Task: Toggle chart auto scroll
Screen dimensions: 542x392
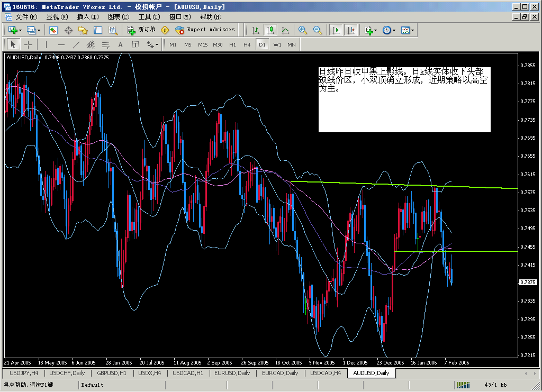Action: [336, 30]
